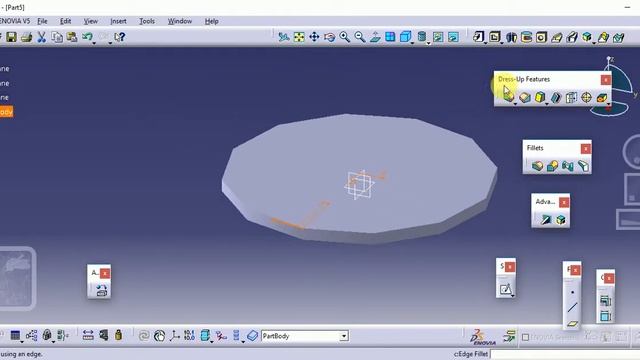Click the Solid Combine cube icon

click(587, 37)
